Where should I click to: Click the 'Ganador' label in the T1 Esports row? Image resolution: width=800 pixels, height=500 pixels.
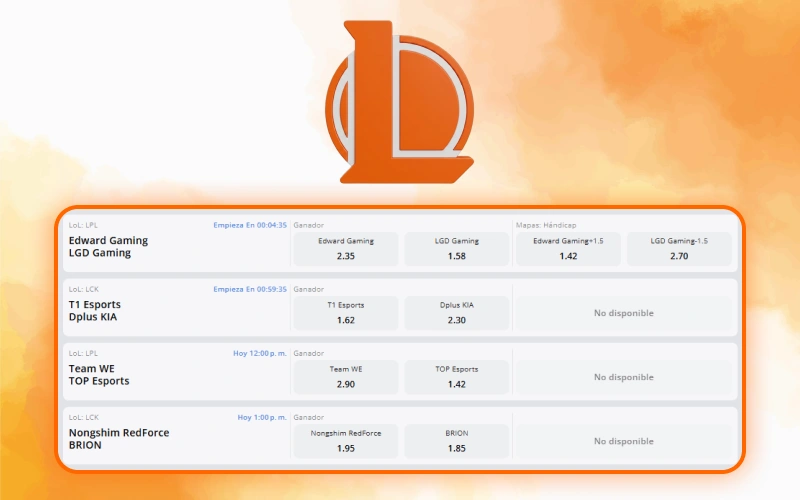[309, 289]
